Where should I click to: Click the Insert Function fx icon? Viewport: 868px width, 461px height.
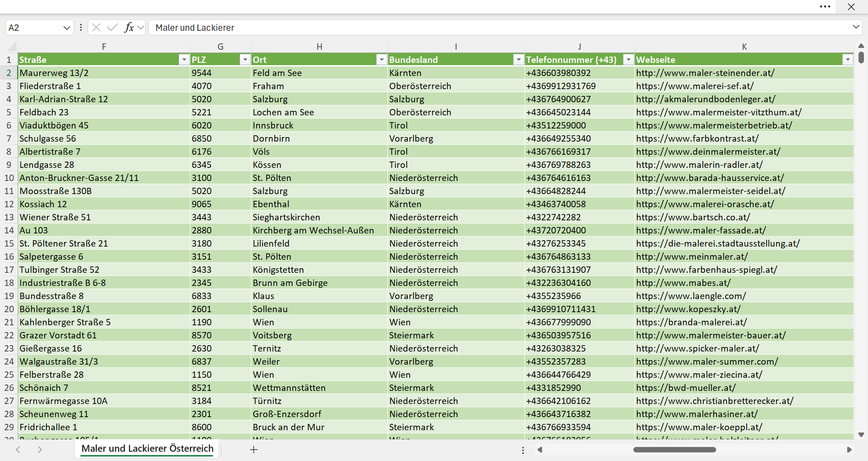(129, 28)
